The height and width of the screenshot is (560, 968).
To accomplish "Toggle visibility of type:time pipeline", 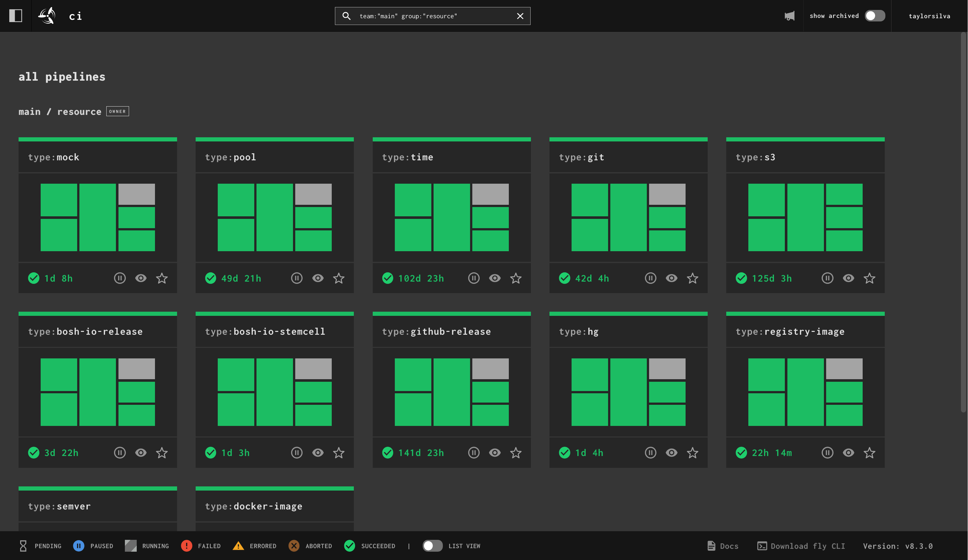I will coord(495,278).
